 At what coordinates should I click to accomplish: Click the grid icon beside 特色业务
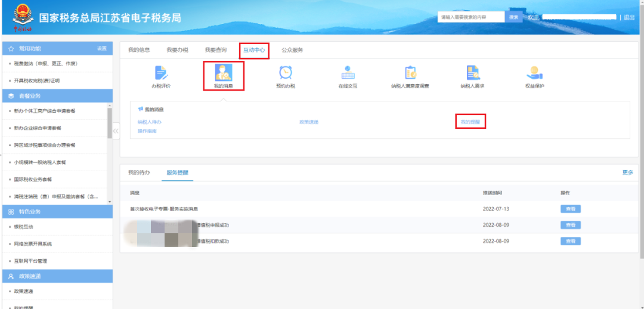[x=11, y=212]
